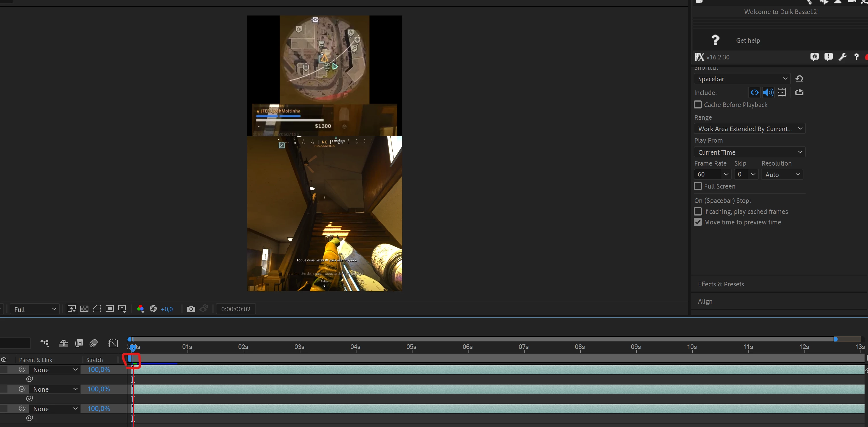Enable Cache Before Playback checkbox
This screenshot has width=868, height=427.
698,105
